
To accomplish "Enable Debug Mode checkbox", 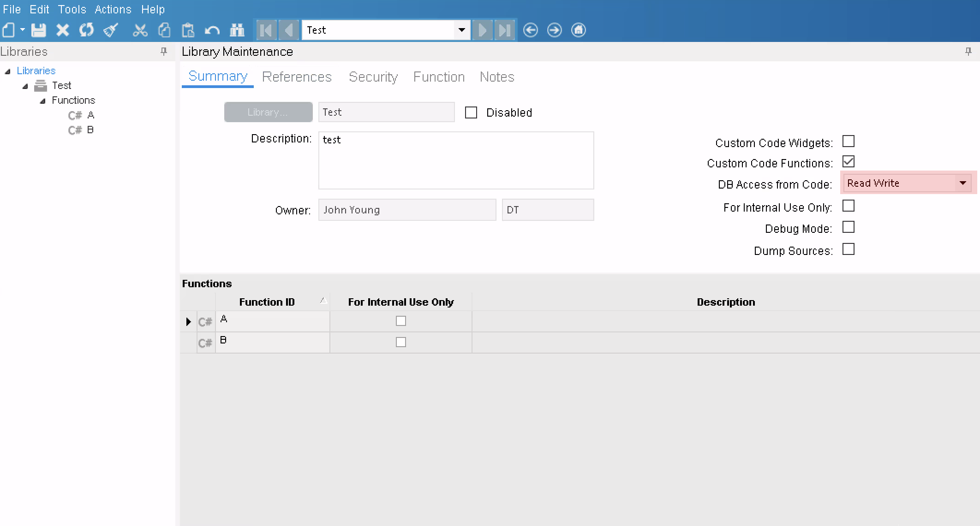I will point(848,227).
